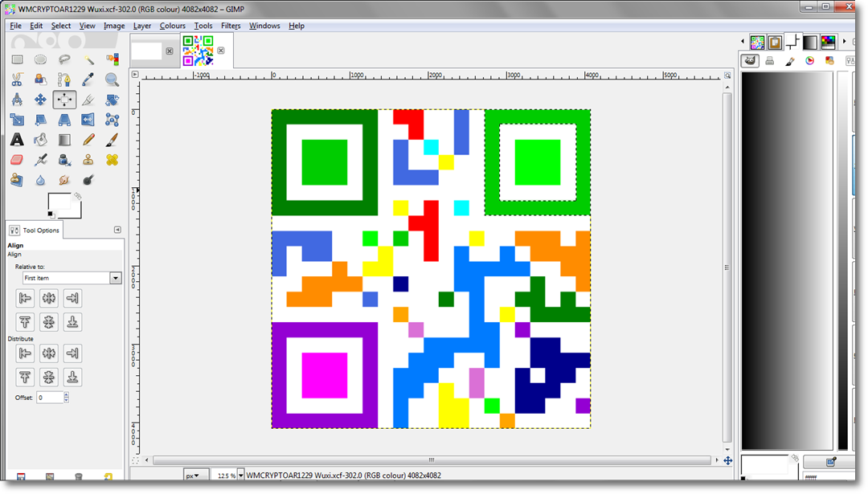Viewport: 868px width, 494px height.
Task: Select the Fuzzy Select magic wand tool
Action: 88,59
